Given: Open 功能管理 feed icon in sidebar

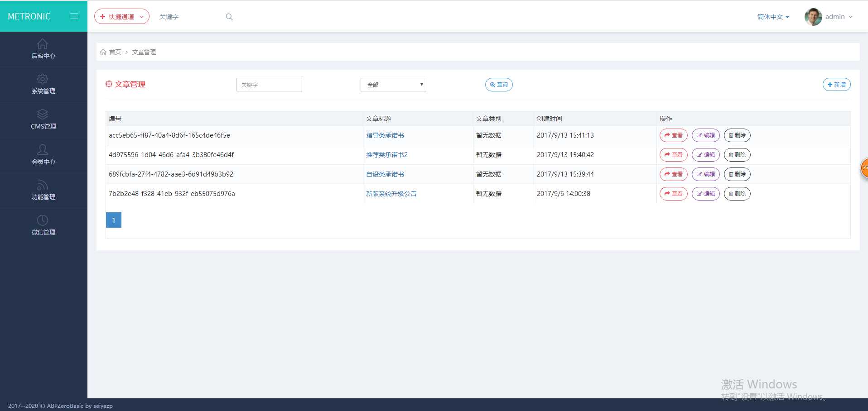Looking at the screenshot, I should tap(43, 185).
